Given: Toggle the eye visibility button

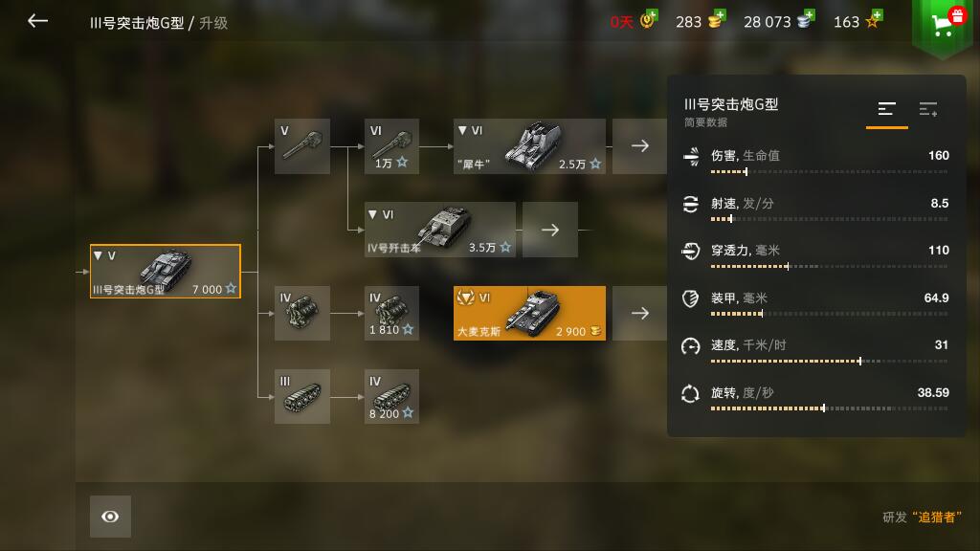Looking at the screenshot, I should 110,517.
